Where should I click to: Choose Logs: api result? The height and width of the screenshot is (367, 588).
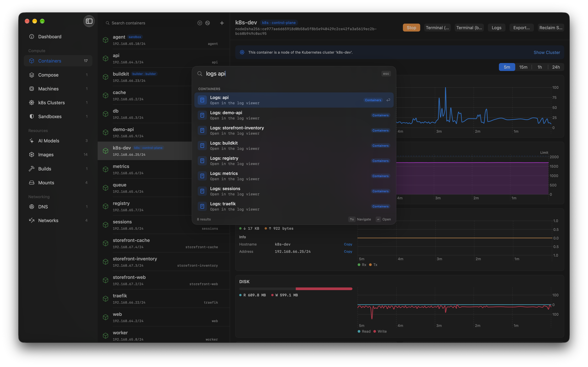[x=294, y=100]
